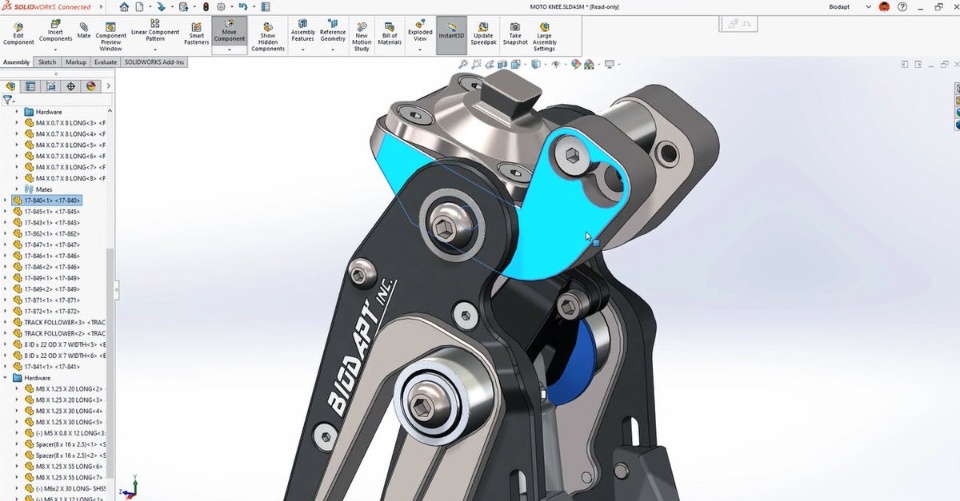The width and height of the screenshot is (960, 501).
Task: Take Snapshot of the assembly
Action: 515,34
